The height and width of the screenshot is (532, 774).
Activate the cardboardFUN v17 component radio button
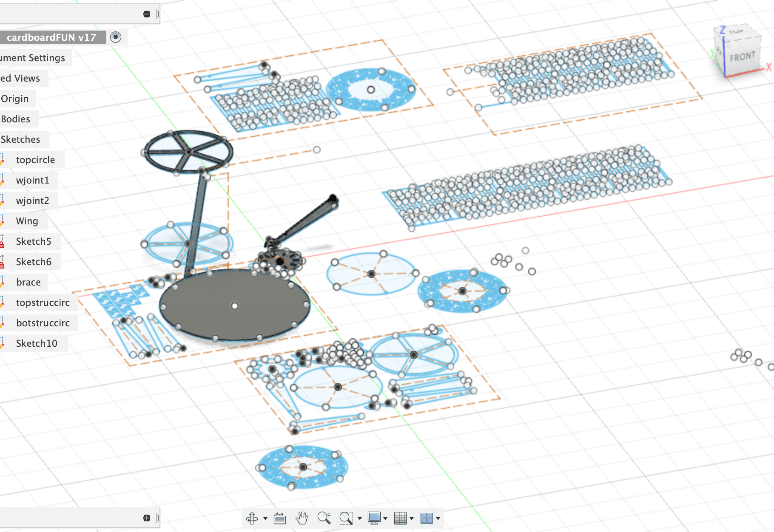116,37
